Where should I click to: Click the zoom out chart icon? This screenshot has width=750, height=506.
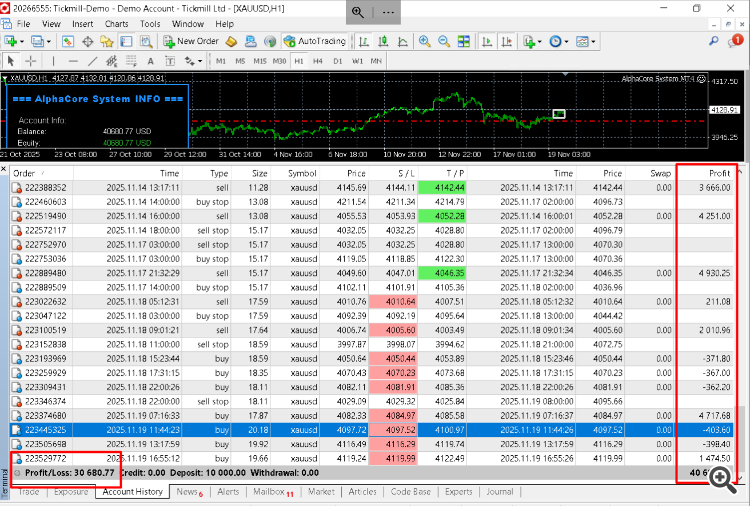pos(443,42)
